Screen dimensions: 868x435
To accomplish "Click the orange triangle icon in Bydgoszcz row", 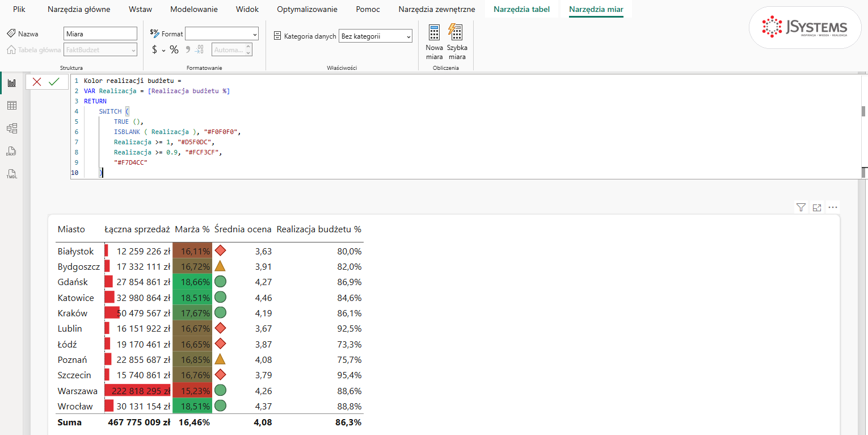I will click(220, 266).
